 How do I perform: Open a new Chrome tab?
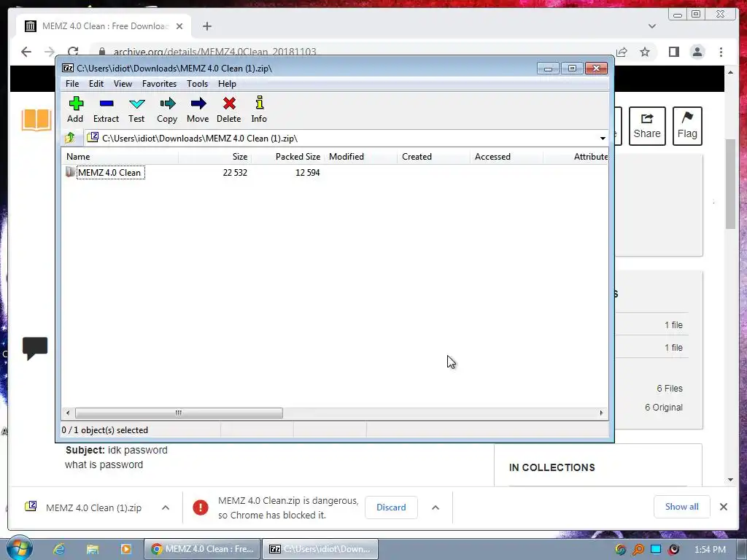click(206, 26)
